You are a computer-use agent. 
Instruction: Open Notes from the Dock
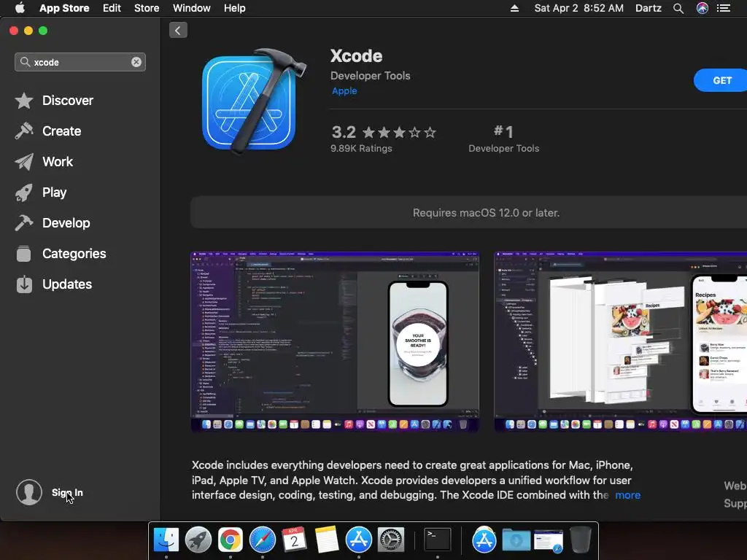[x=327, y=540]
